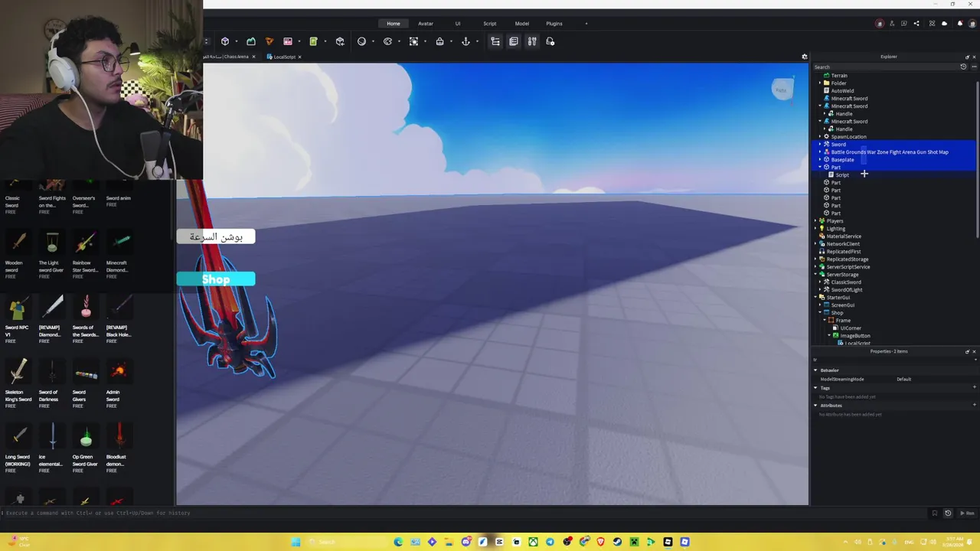Expand the Folder item in Explorer
Viewport: 980px width, 551px height.
820,83
